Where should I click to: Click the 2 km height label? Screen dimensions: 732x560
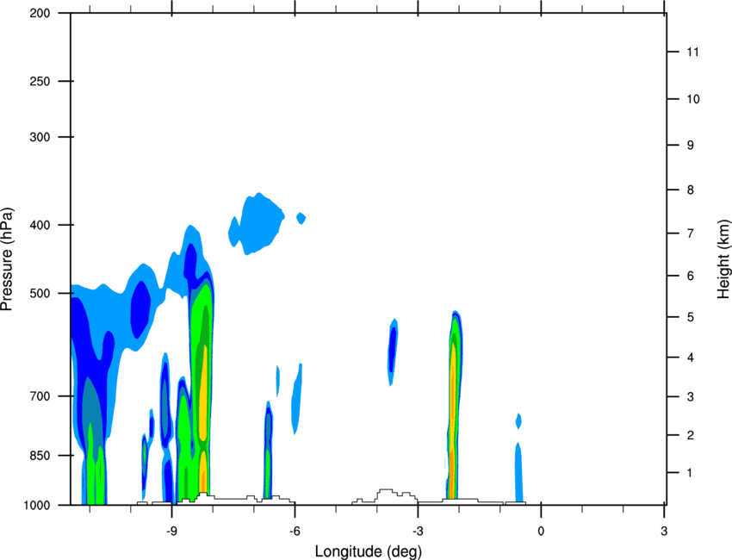point(691,435)
